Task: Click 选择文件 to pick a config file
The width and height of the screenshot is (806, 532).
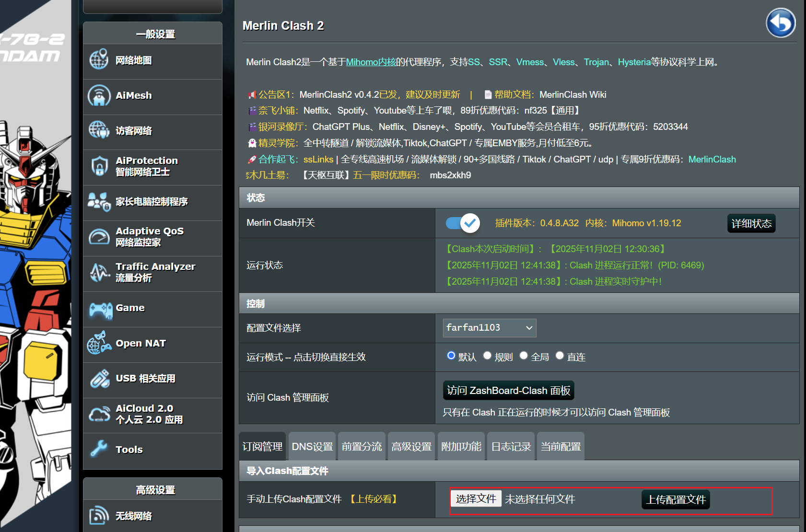Action: pyautogui.click(x=476, y=499)
